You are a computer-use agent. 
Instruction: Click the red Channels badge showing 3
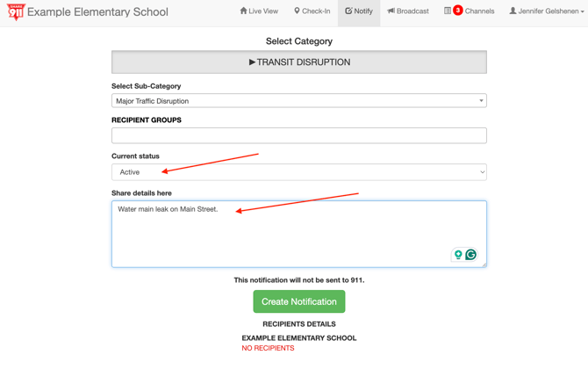[x=458, y=11]
